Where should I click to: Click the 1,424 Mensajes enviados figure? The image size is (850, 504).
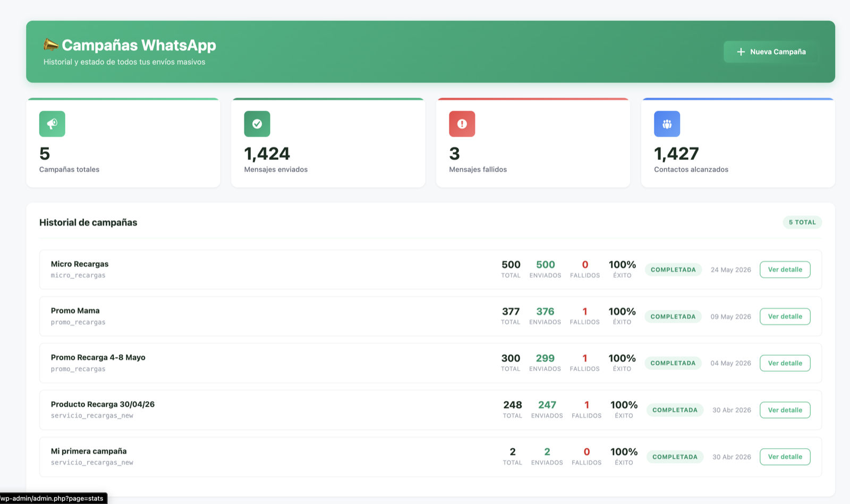267,153
